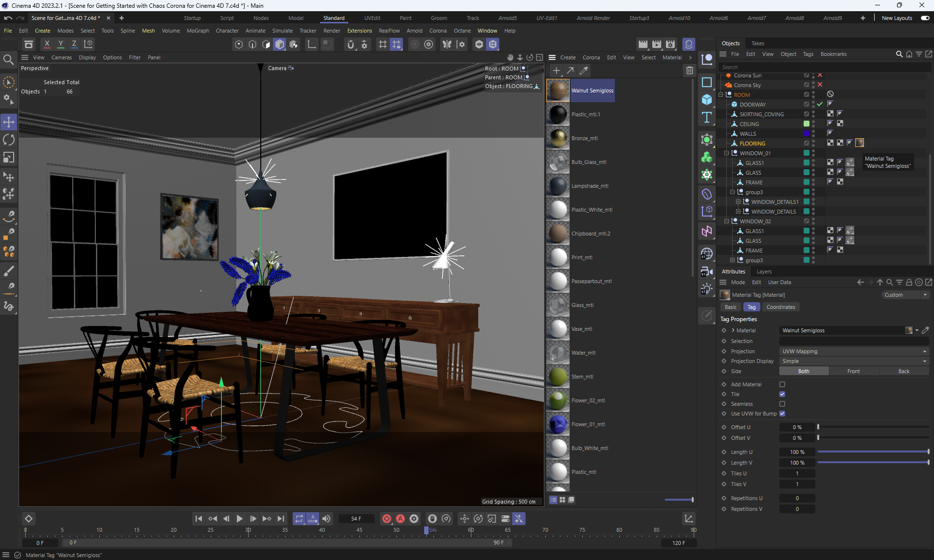Select the Rotate tool
This screenshot has width=934, height=560.
[9, 140]
